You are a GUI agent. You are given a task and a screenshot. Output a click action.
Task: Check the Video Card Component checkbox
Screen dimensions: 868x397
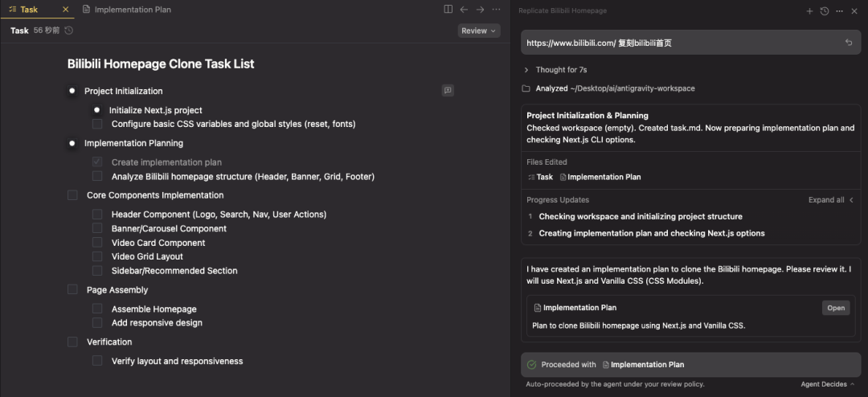(x=97, y=243)
